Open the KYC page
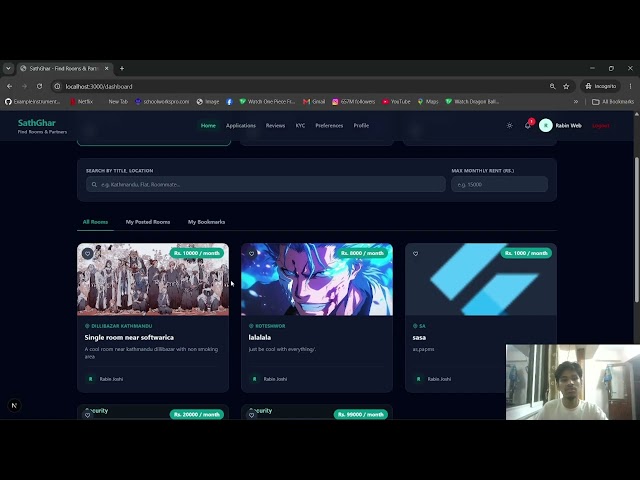The width and height of the screenshot is (640, 480). (x=300, y=125)
